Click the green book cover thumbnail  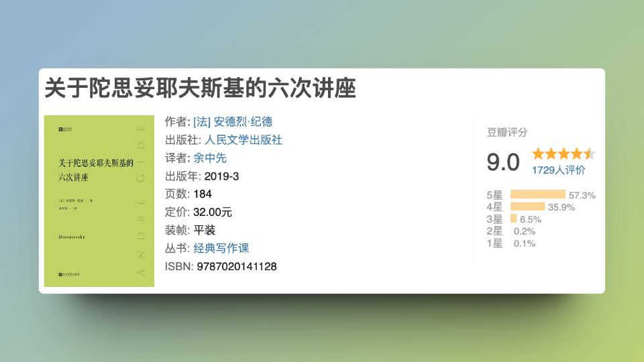[x=99, y=201]
